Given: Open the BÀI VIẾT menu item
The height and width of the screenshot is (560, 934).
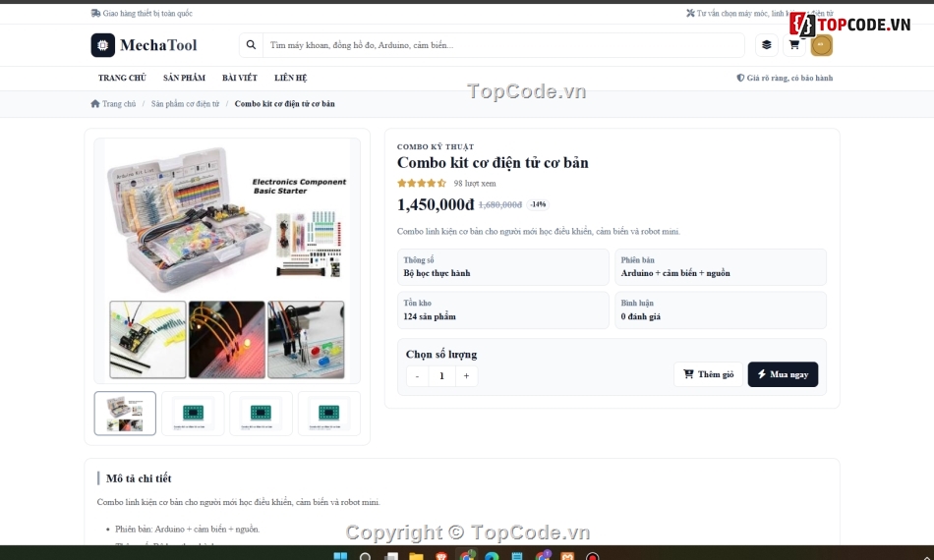Looking at the screenshot, I should pyautogui.click(x=240, y=78).
